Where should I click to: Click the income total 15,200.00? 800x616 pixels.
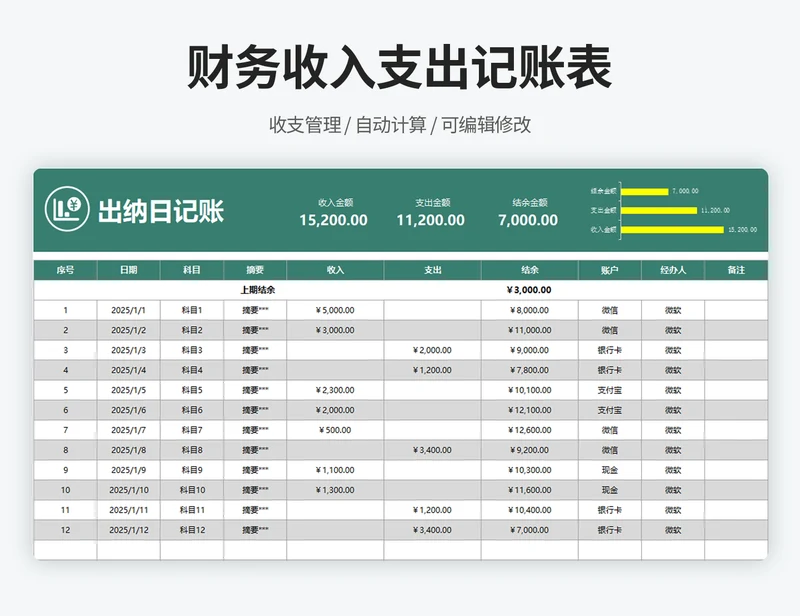pyautogui.click(x=333, y=220)
